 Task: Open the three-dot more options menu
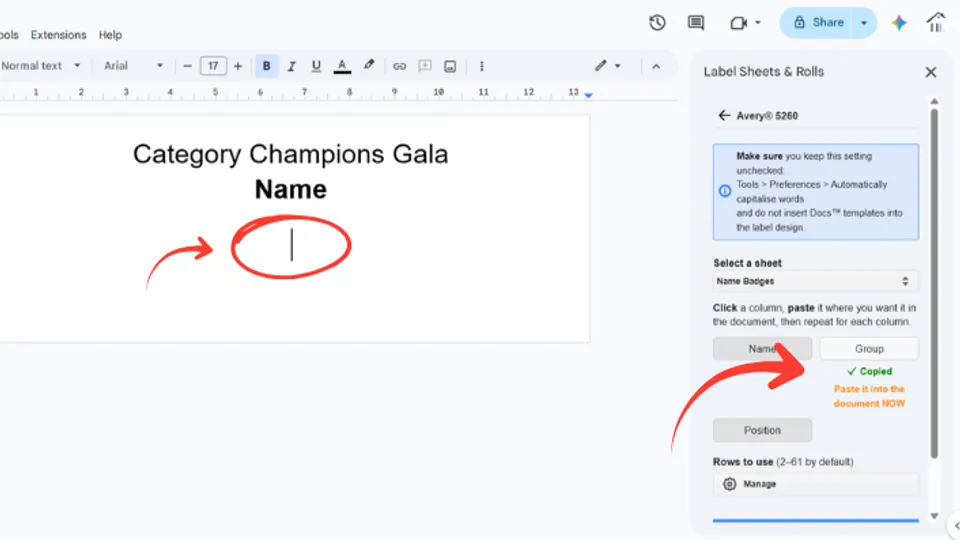click(x=482, y=66)
